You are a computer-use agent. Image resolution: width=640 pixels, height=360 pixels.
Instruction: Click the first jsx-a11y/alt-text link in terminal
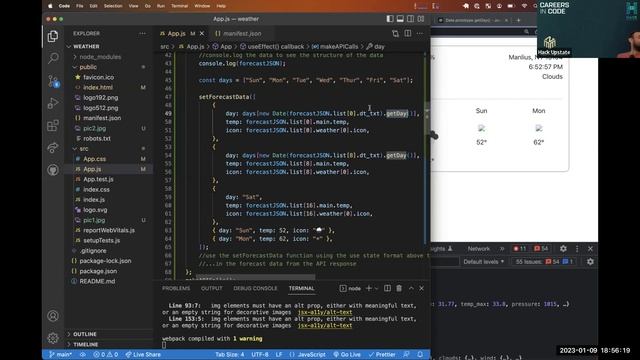[x=325, y=312]
